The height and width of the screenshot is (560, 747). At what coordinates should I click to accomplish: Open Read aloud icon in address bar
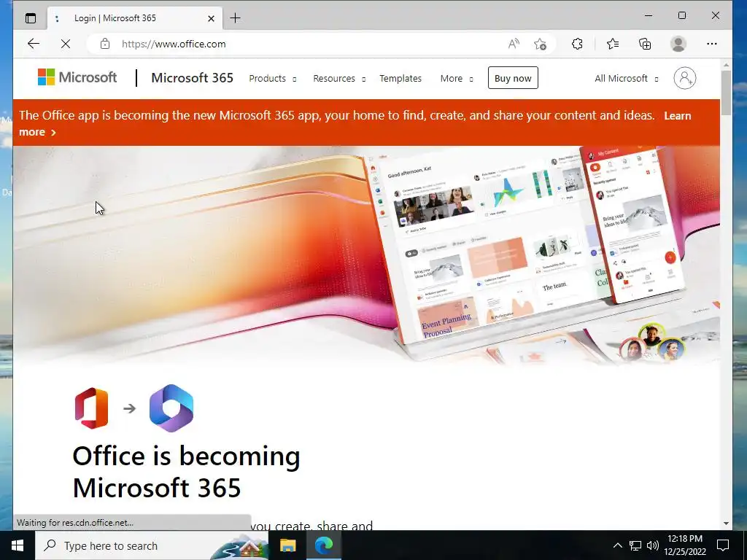514,44
